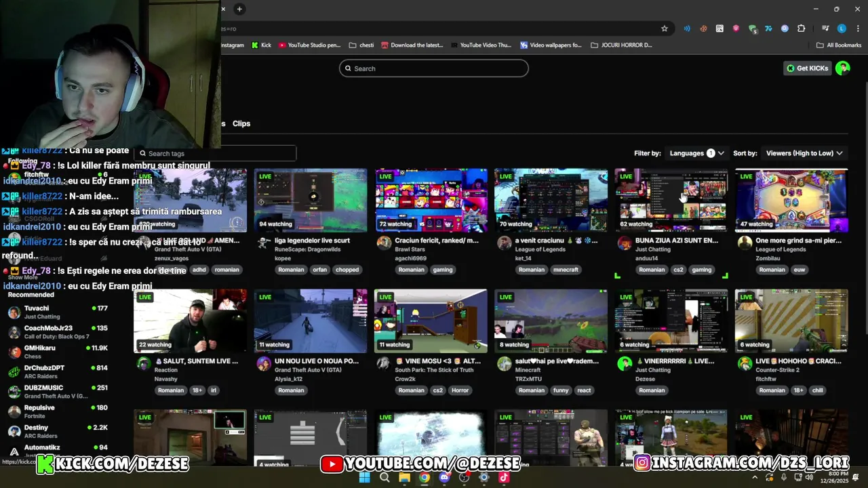Show hidden tray icons chevron
Image resolution: width=868 pixels, height=488 pixels.
pyautogui.click(x=755, y=477)
